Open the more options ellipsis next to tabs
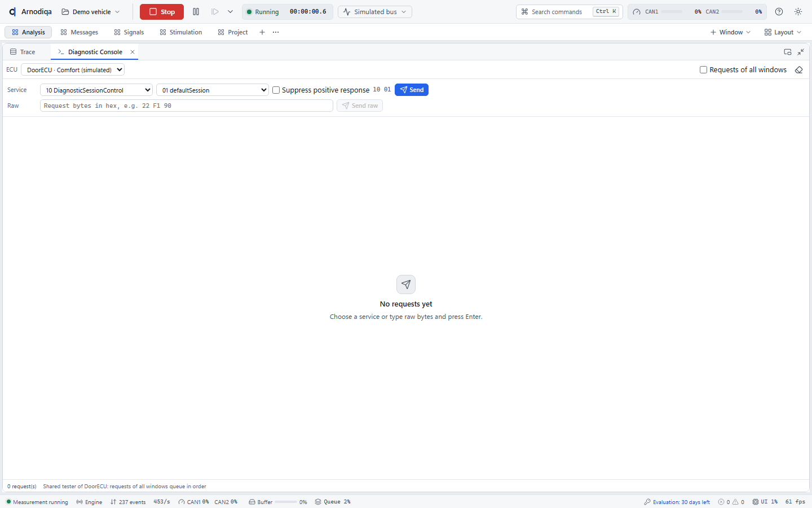 click(276, 32)
